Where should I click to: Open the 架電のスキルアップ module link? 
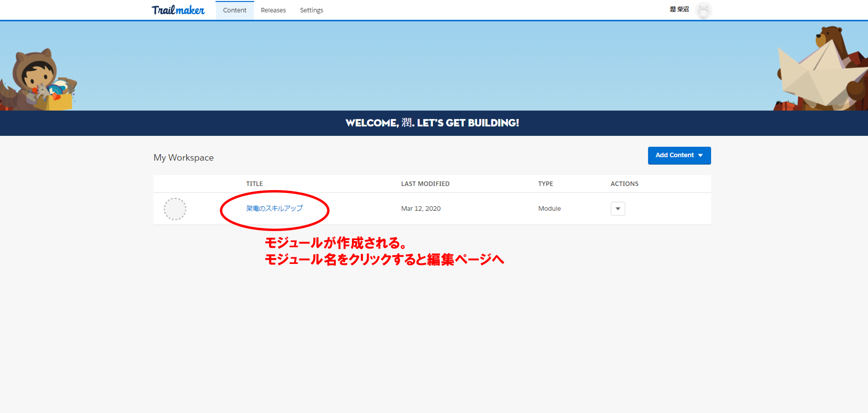point(274,208)
